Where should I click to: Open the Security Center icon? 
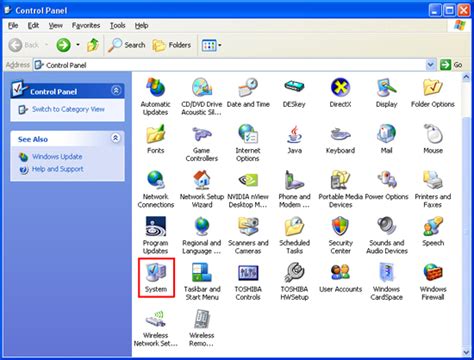click(340, 236)
